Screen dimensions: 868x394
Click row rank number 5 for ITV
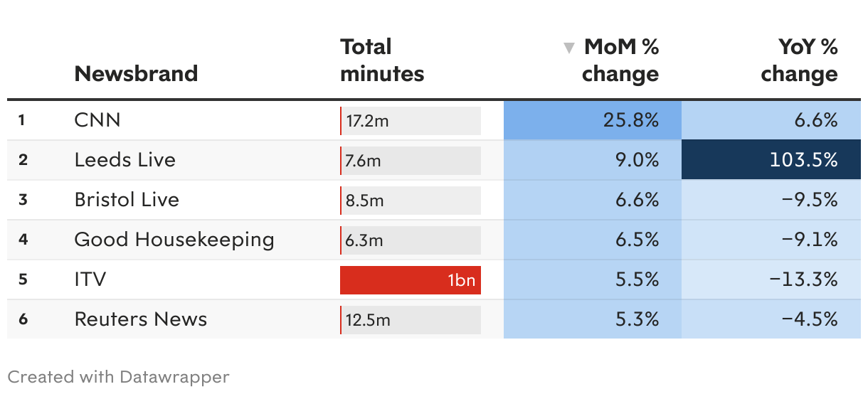pos(23,279)
